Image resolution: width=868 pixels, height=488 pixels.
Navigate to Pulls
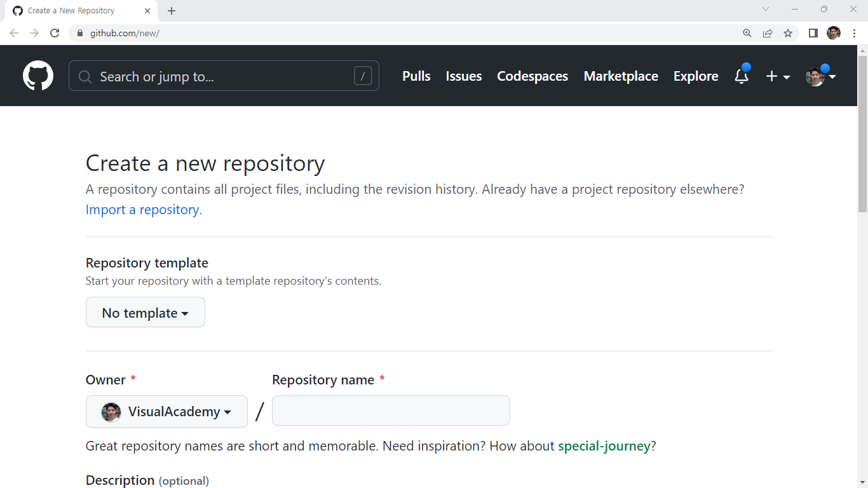[x=416, y=76]
